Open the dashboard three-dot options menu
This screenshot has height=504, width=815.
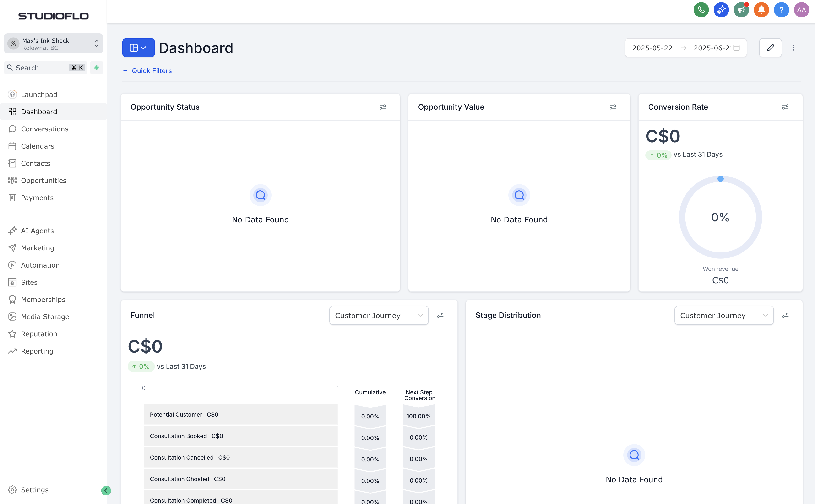793,48
